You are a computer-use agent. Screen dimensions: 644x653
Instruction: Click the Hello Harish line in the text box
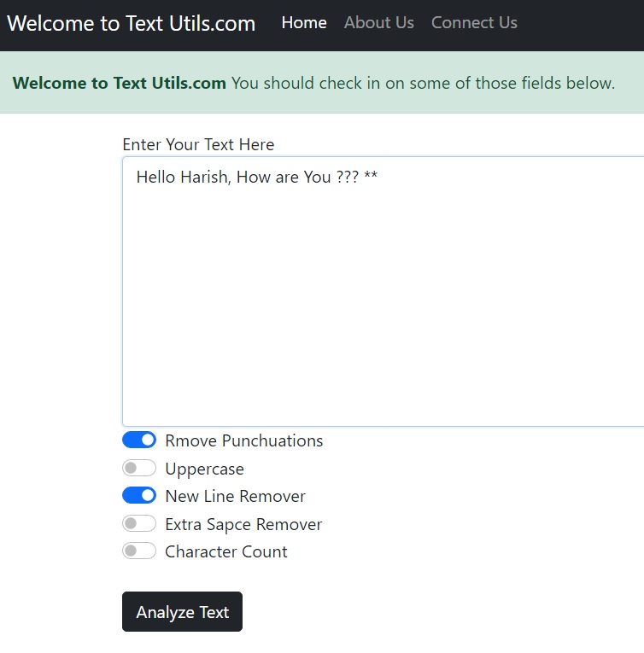256,178
